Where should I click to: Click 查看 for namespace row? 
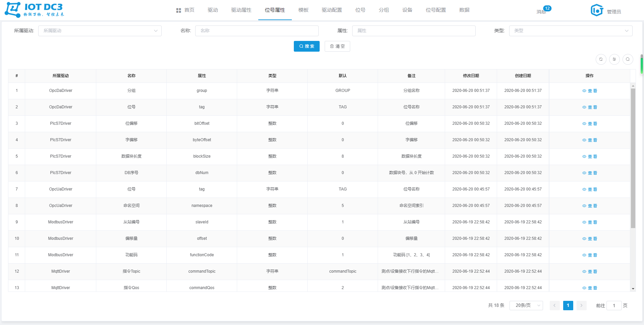(x=590, y=206)
